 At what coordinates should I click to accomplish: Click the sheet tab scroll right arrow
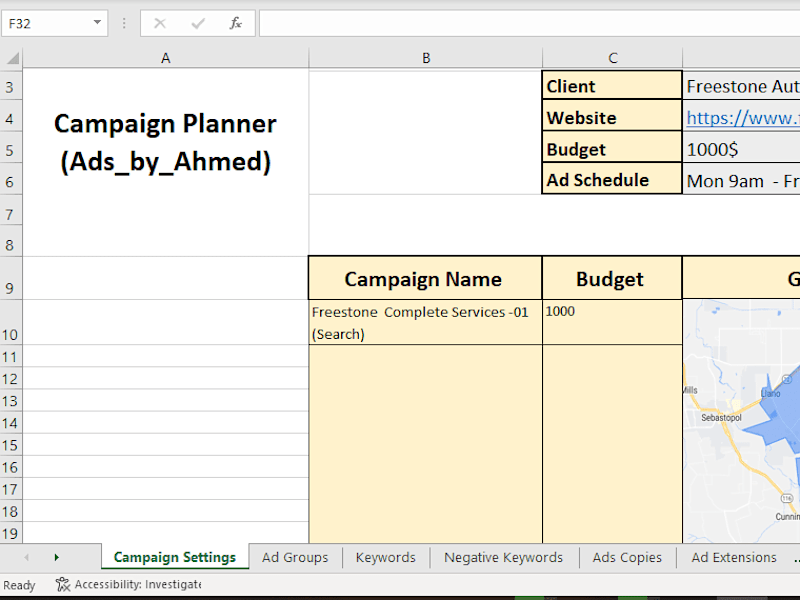click(x=57, y=557)
